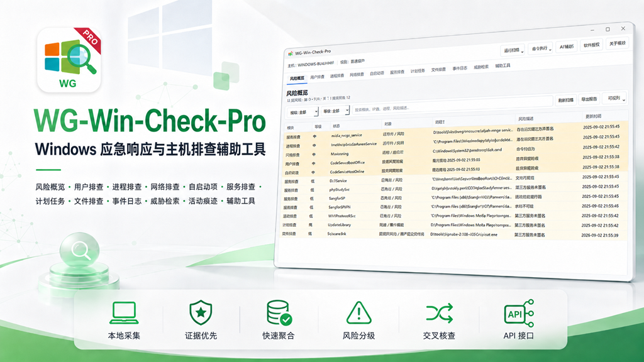Expand the 运行扫描 dropdown button
This screenshot has height=362, width=644.
pyautogui.click(x=513, y=50)
